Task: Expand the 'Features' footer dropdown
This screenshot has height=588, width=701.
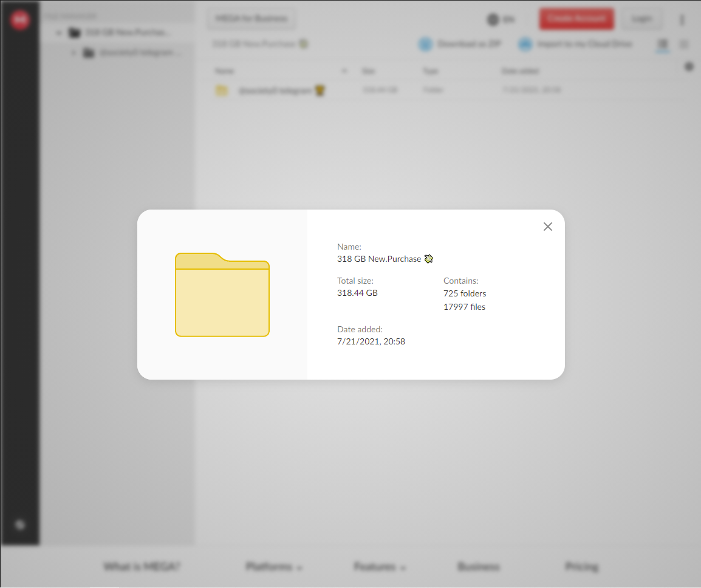Action: pyautogui.click(x=380, y=567)
